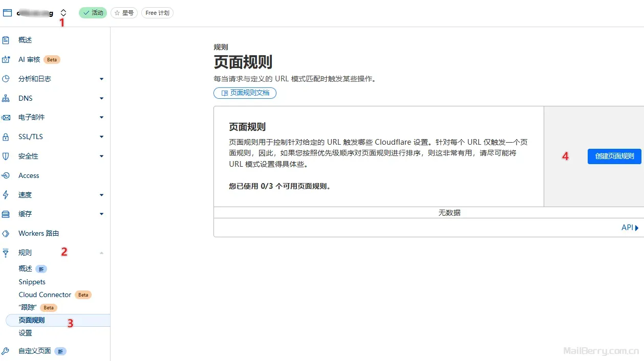
Task: Open Snippets under 规则
Action: coord(32,282)
